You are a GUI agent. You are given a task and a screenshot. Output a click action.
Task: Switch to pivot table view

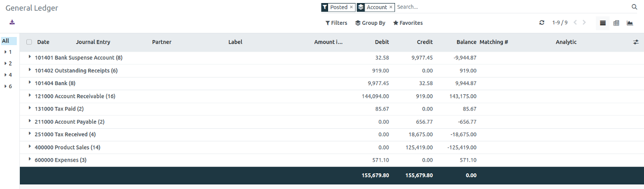616,23
